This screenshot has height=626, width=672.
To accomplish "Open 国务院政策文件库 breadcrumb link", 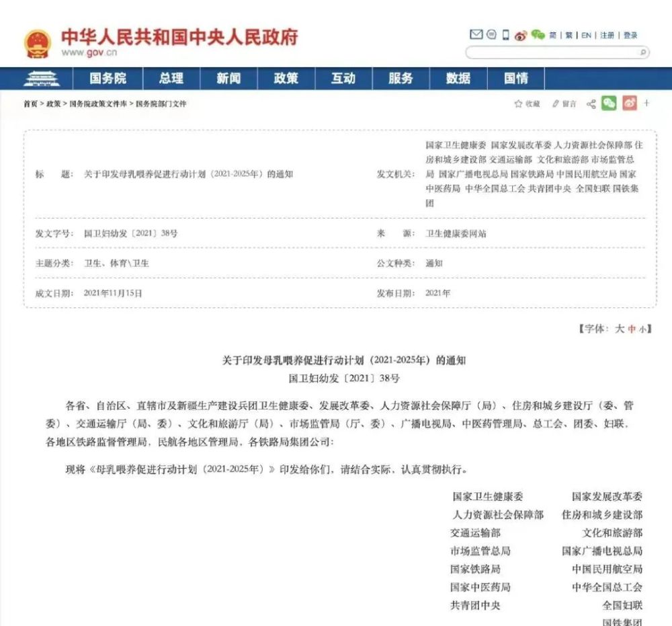I will 98,104.
